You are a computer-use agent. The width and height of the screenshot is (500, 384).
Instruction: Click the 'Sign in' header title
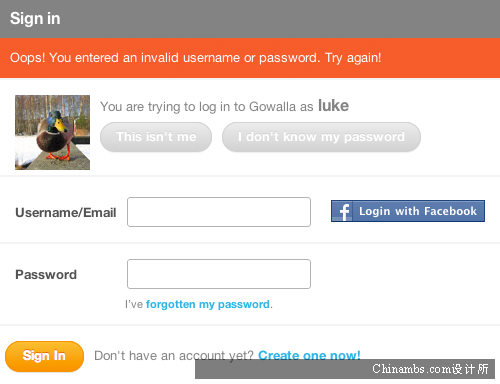click(x=35, y=18)
